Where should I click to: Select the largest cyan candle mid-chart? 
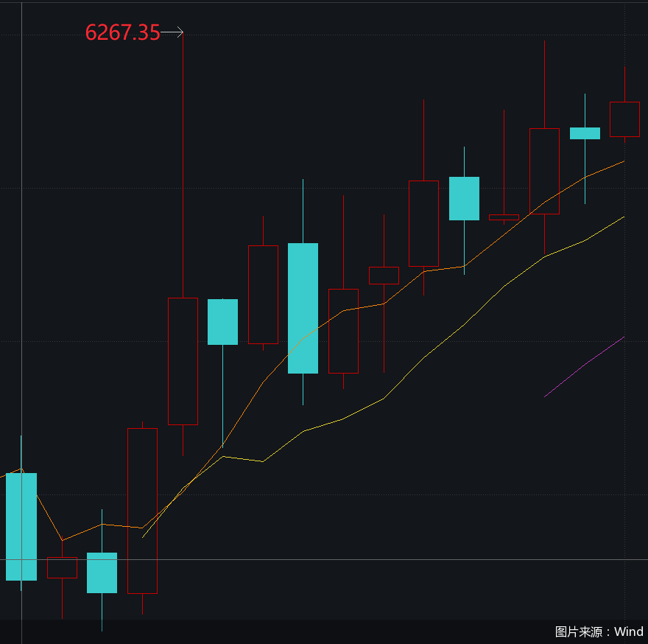[303, 308]
